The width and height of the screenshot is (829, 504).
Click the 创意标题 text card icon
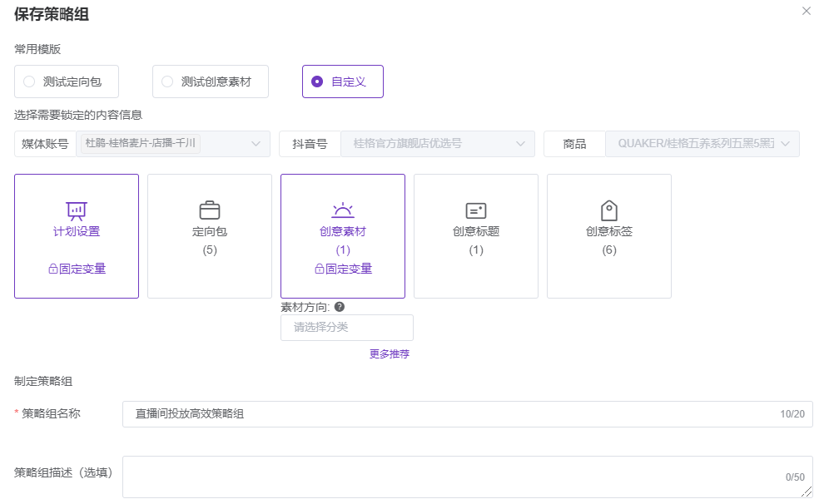tap(476, 210)
